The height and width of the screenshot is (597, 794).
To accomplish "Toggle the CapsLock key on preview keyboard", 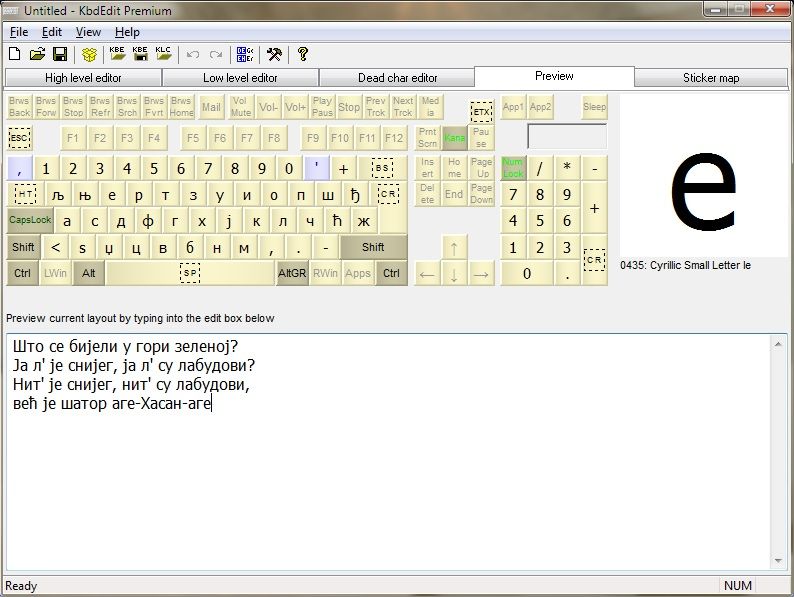I will tap(30, 221).
